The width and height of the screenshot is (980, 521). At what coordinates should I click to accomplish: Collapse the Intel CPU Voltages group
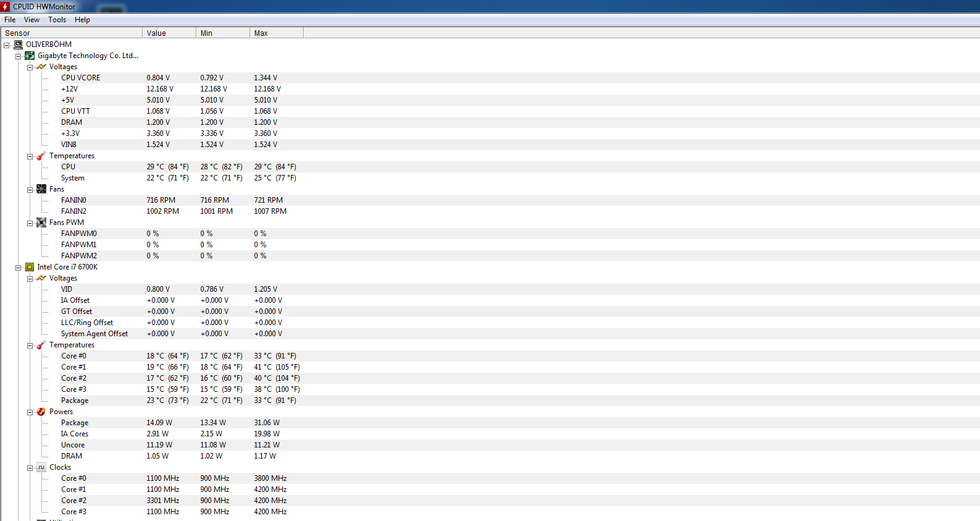click(x=30, y=279)
